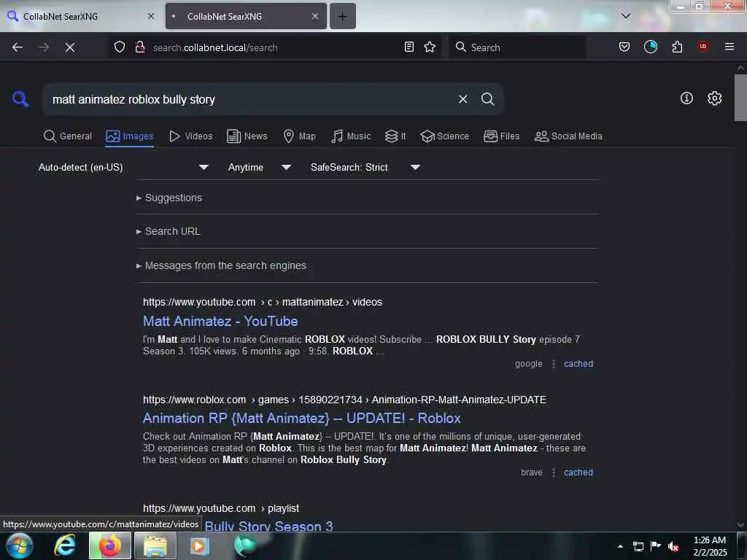Select the Images category tab
747x560 pixels.
[130, 136]
